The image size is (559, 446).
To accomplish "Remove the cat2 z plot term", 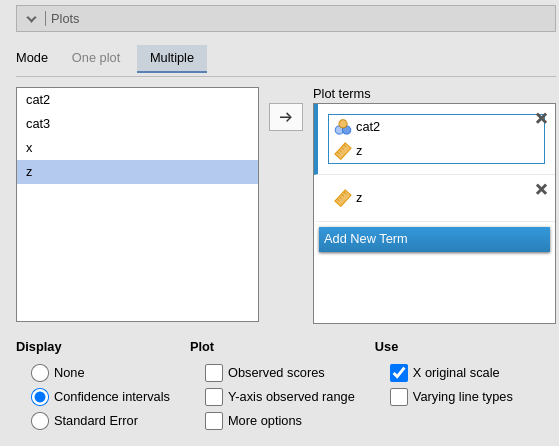I will coord(541,118).
